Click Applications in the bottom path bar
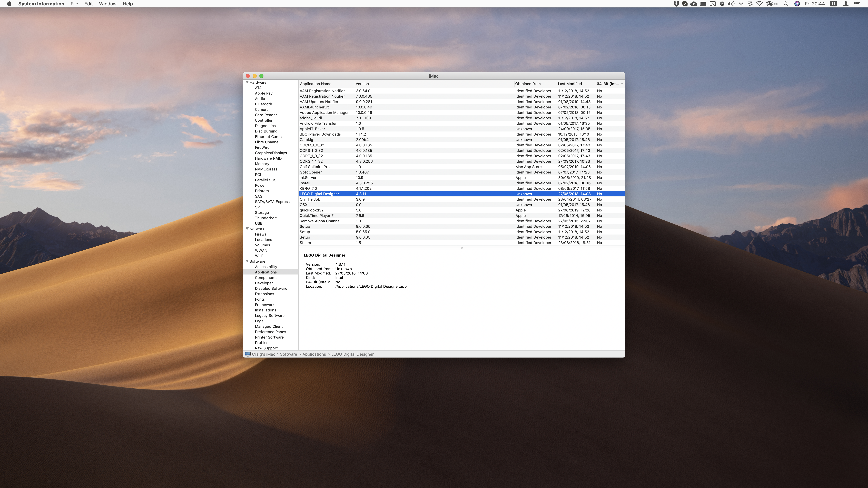This screenshot has height=488, width=868. 314,354
